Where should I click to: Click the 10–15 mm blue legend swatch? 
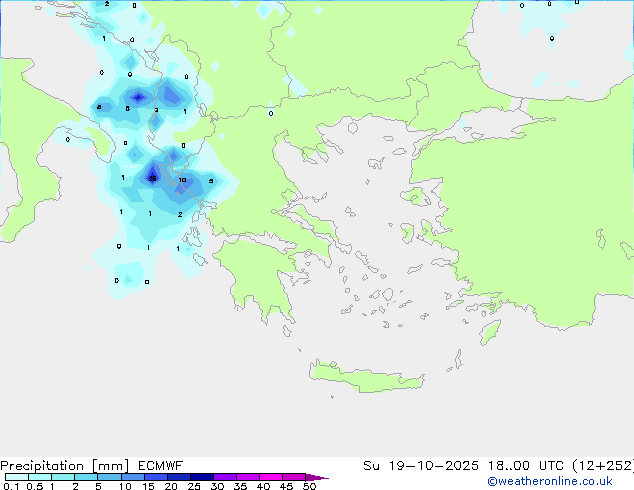pos(132,477)
